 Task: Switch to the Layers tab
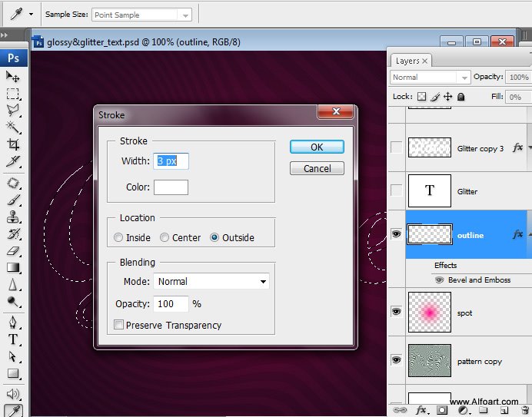tap(407, 61)
